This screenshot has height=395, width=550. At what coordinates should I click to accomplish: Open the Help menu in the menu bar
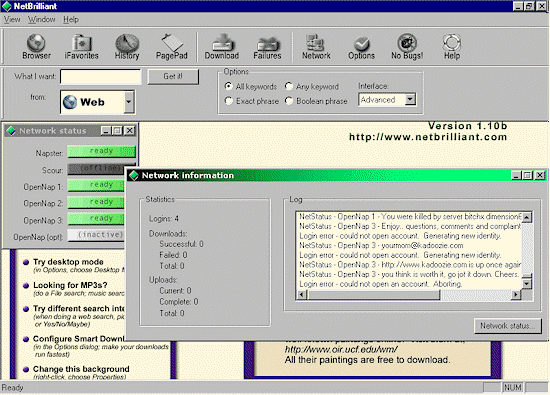(x=71, y=19)
